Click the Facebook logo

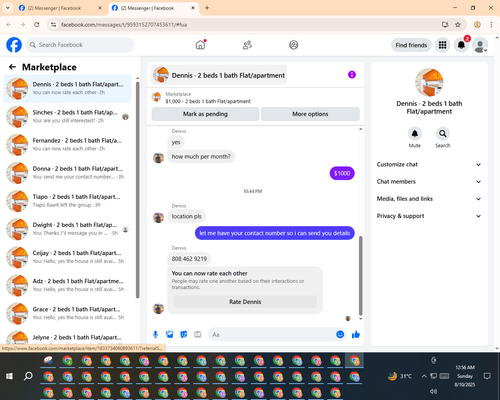tap(14, 45)
